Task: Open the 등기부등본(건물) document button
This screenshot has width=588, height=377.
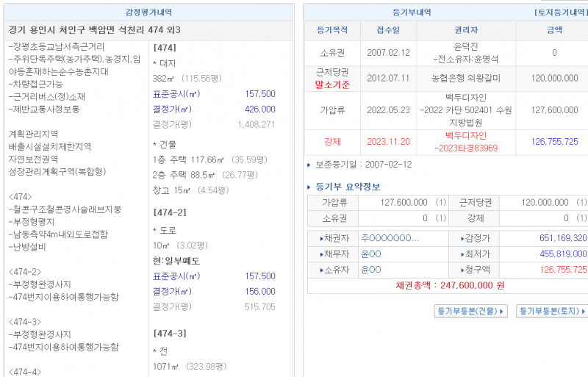Action: pyautogui.click(x=471, y=312)
